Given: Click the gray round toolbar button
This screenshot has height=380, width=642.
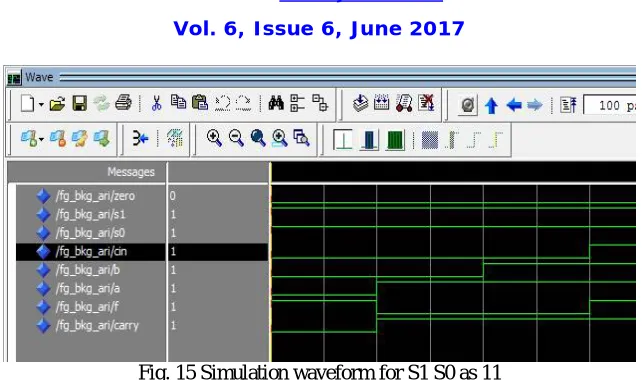Looking at the screenshot, I should pyautogui.click(x=468, y=105).
